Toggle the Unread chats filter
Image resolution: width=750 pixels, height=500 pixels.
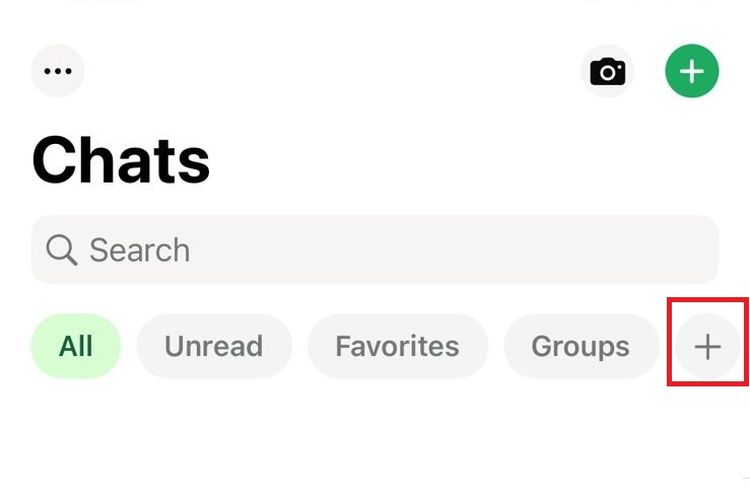click(x=214, y=347)
